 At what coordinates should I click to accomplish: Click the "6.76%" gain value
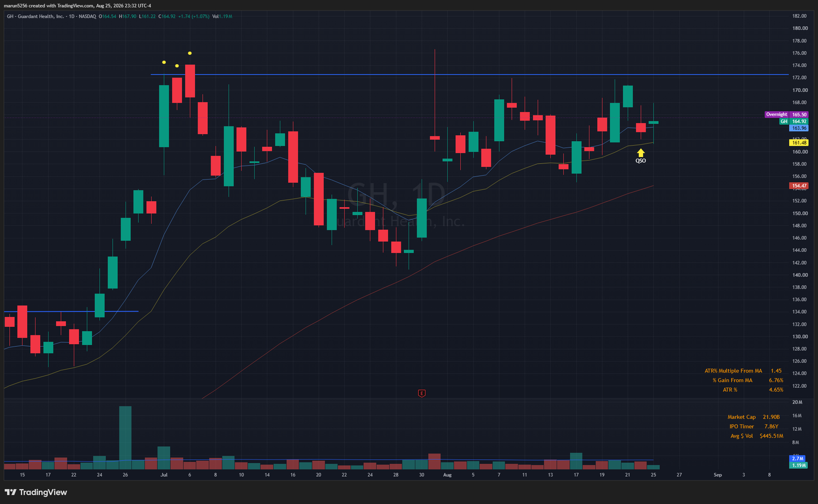pos(776,380)
